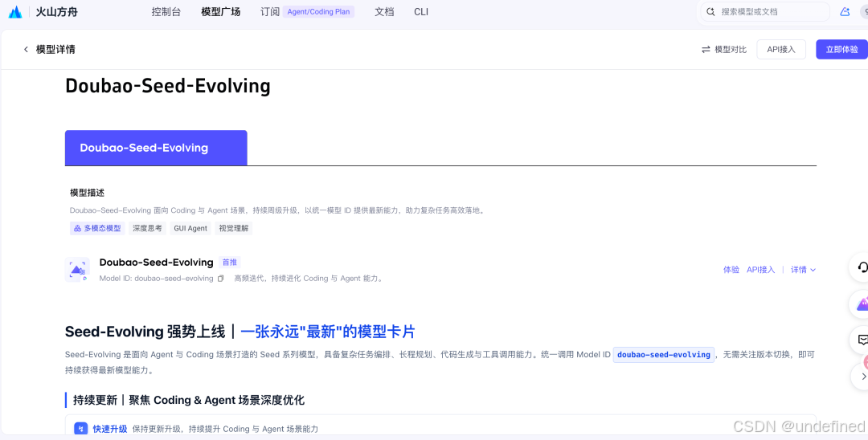The image size is (868, 440).
Task: Open the 模型广场 menu
Action: 221,11
